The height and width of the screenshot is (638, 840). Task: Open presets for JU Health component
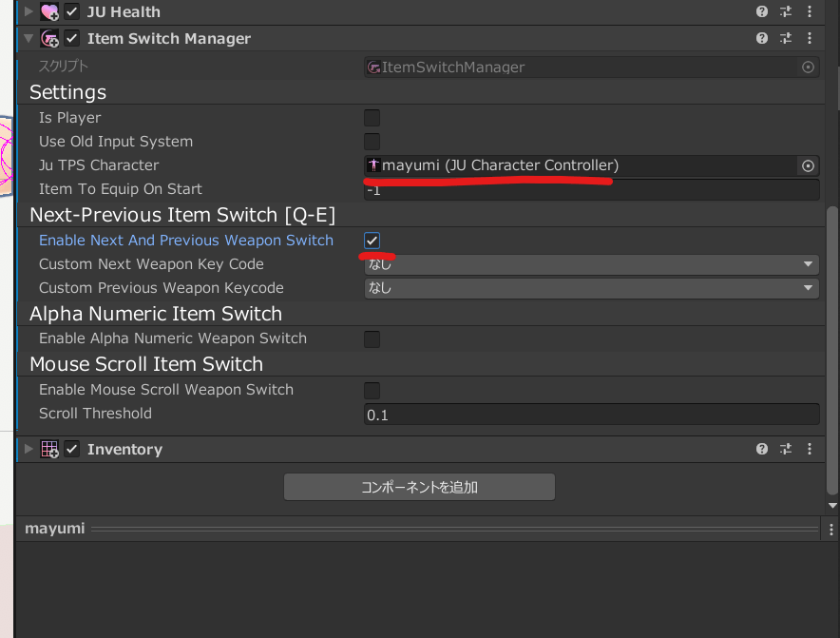pyautogui.click(x=786, y=11)
